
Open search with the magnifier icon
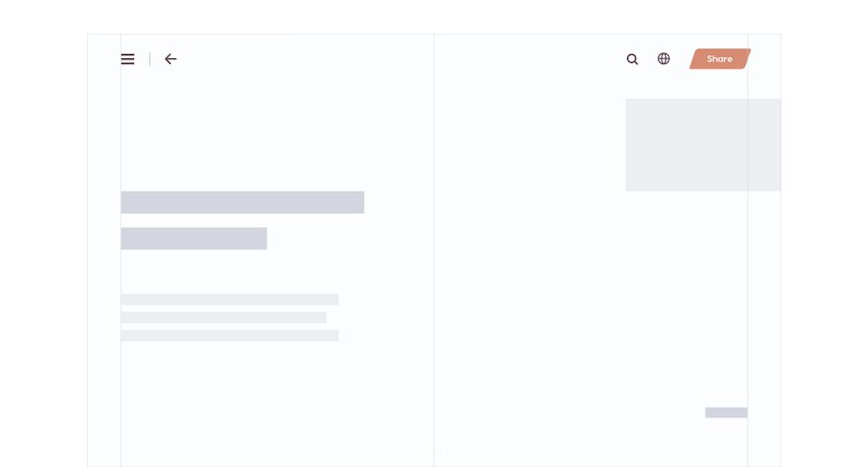(x=632, y=59)
